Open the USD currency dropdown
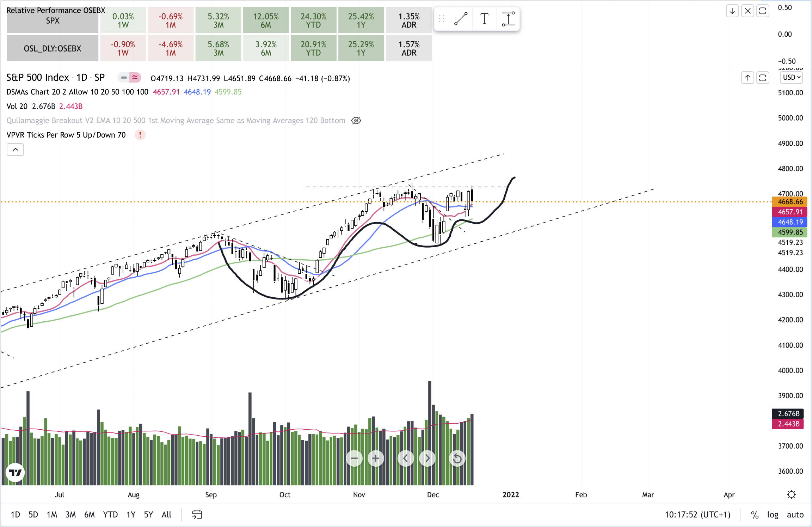Image resolution: width=812 pixels, height=527 pixels. click(x=792, y=78)
